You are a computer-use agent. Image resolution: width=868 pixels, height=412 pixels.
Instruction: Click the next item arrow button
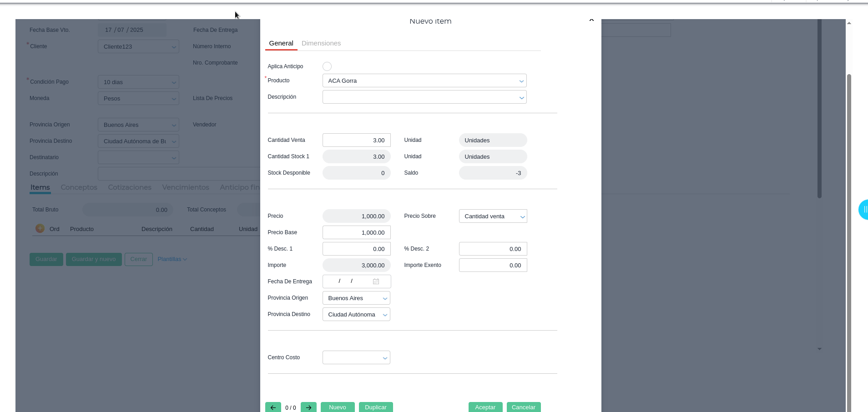(x=308, y=407)
